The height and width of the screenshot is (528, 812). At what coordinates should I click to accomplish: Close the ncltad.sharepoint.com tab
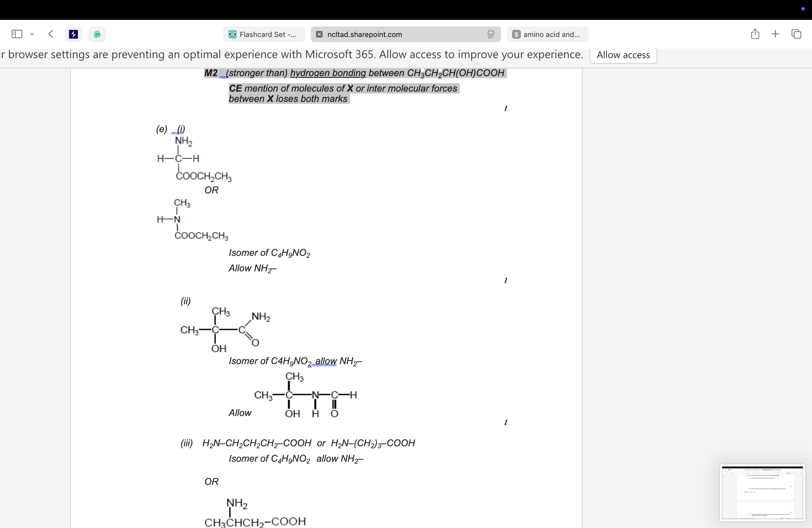tap(319, 35)
